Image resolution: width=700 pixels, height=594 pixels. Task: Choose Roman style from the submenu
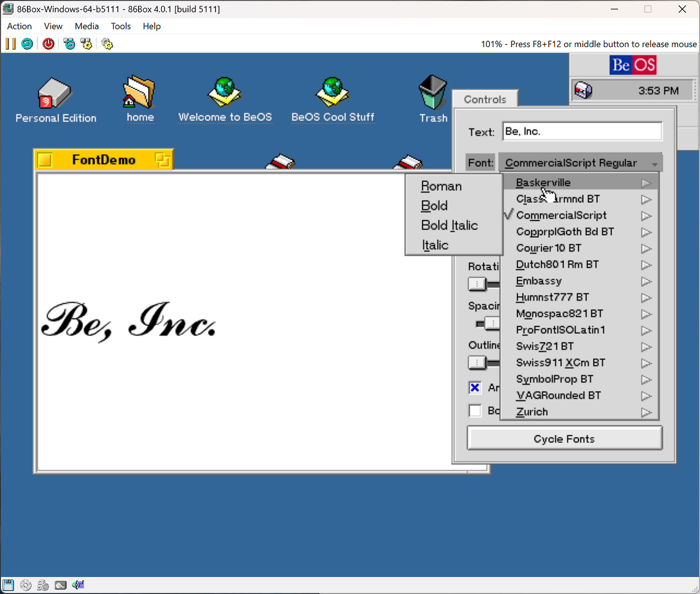pos(454,186)
